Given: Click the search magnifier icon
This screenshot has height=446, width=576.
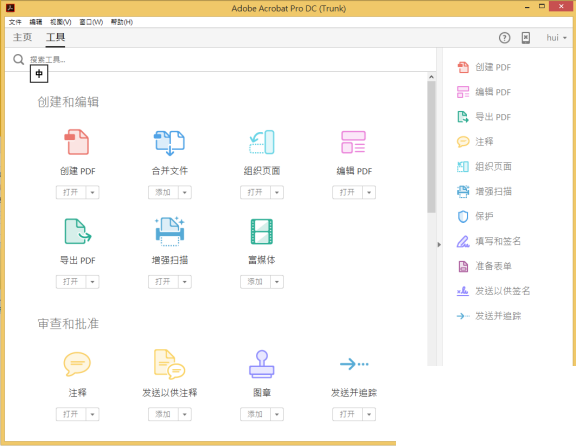Looking at the screenshot, I should [18, 59].
